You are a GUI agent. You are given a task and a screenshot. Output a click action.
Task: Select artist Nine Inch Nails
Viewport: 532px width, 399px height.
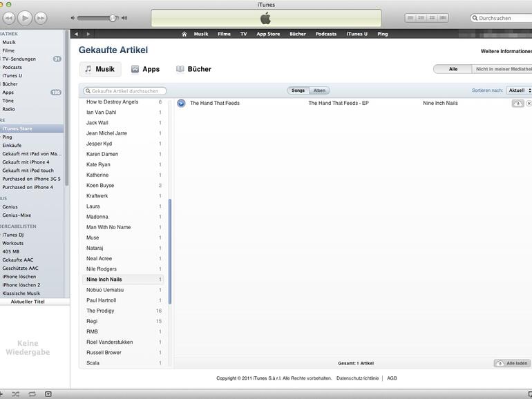pos(123,280)
